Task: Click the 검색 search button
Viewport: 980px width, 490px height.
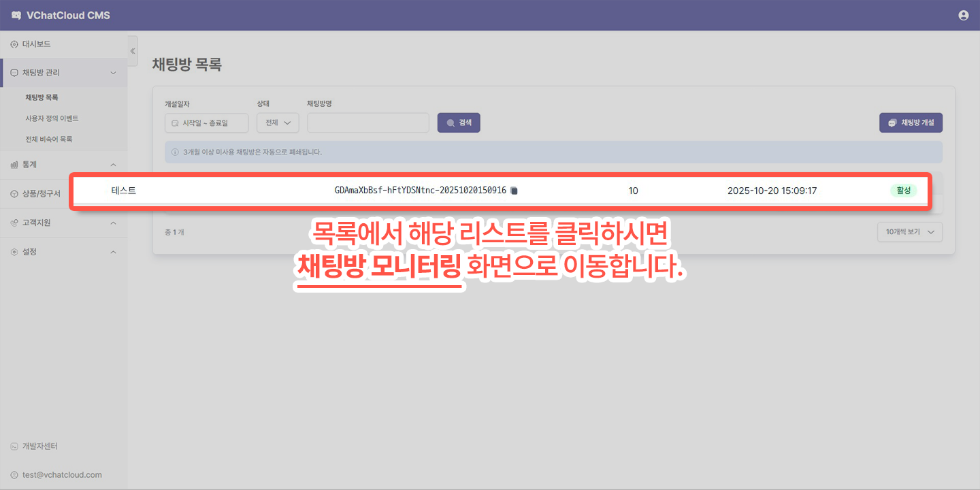Action: pos(458,122)
